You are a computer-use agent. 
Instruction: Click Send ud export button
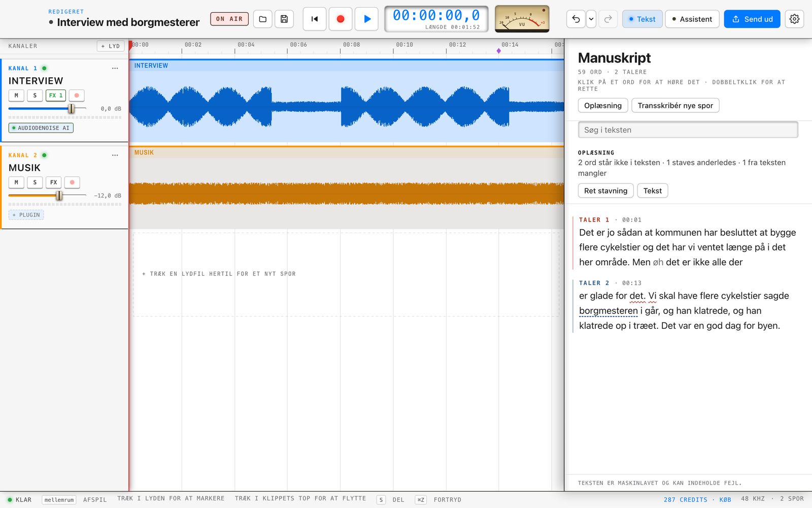tap(752, 19)
